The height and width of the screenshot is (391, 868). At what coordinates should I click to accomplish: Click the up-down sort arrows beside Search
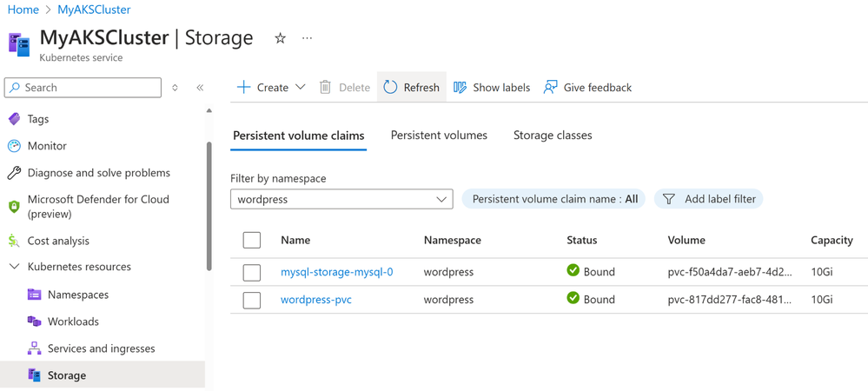(175, 88)
